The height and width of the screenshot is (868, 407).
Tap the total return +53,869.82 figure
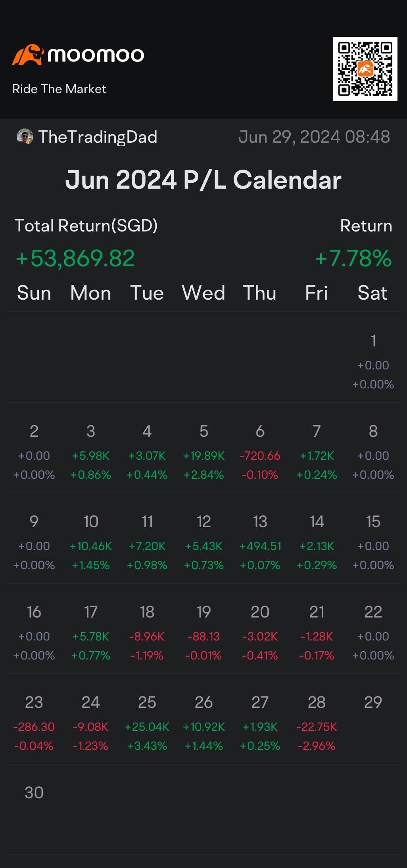[x=75, y=258]
